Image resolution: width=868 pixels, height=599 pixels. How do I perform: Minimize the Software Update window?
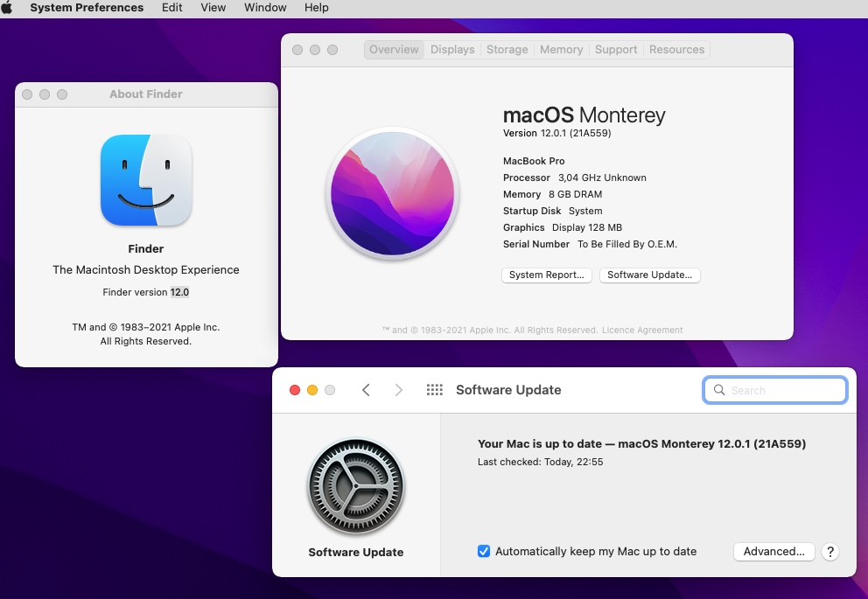point(312,390)
